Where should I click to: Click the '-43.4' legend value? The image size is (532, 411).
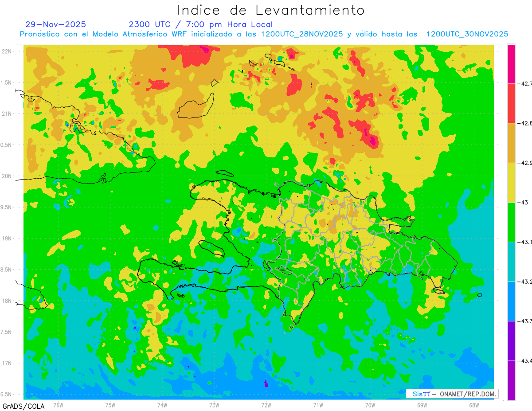click(525, 360)
